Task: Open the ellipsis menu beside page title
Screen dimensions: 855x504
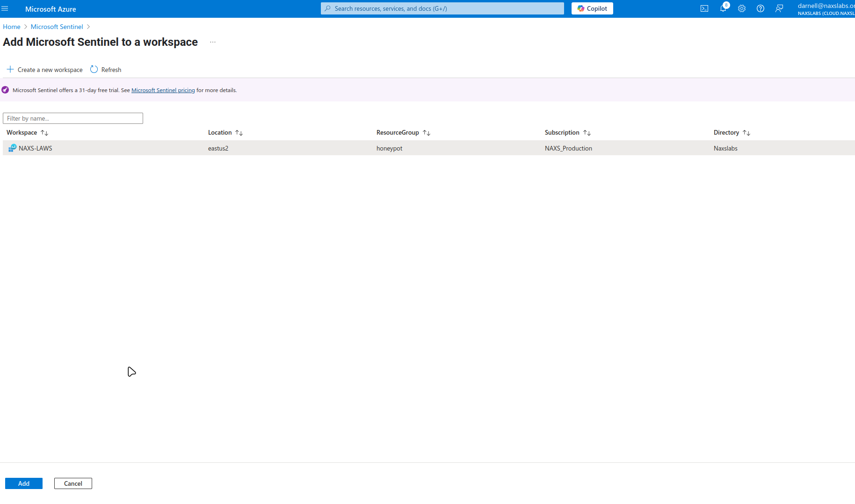Action: pos(213,42)
